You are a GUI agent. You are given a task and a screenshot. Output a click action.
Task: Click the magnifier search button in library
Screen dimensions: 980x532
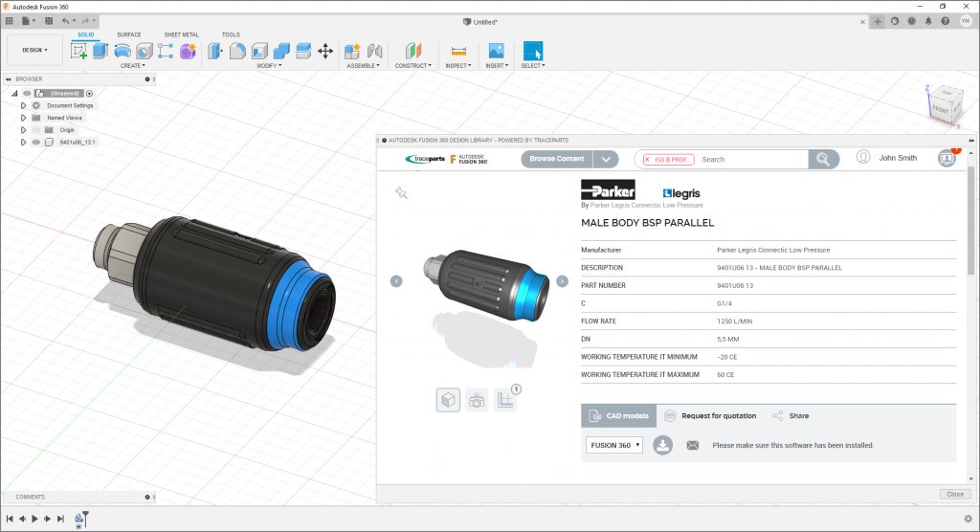tap(822, 159)
